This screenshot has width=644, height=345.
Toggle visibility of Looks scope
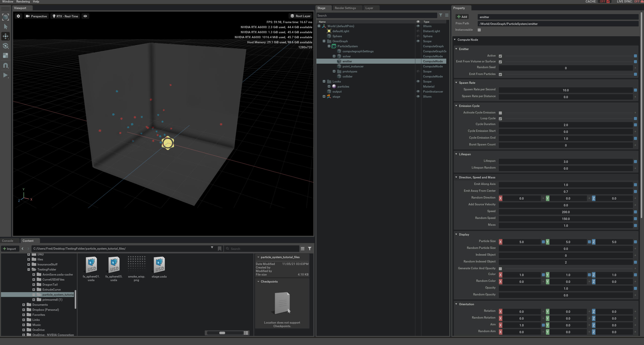[x=418, y=82]
